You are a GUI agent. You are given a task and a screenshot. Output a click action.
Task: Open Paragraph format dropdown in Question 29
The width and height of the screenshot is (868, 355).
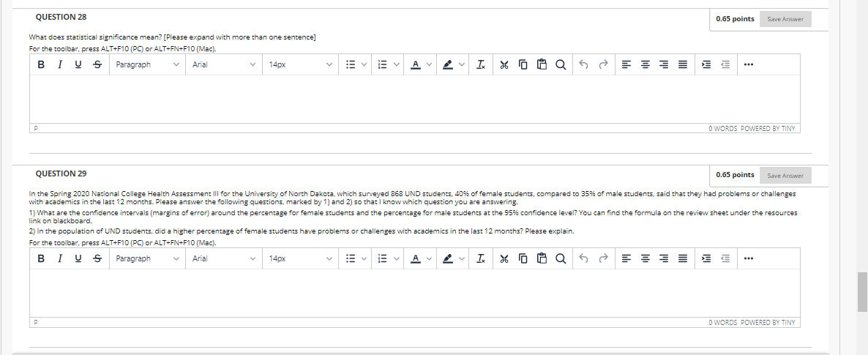pos(147,258)
